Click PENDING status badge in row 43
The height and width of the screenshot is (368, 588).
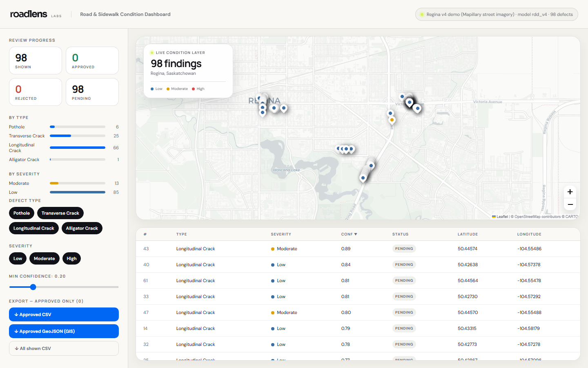[404, 249]
